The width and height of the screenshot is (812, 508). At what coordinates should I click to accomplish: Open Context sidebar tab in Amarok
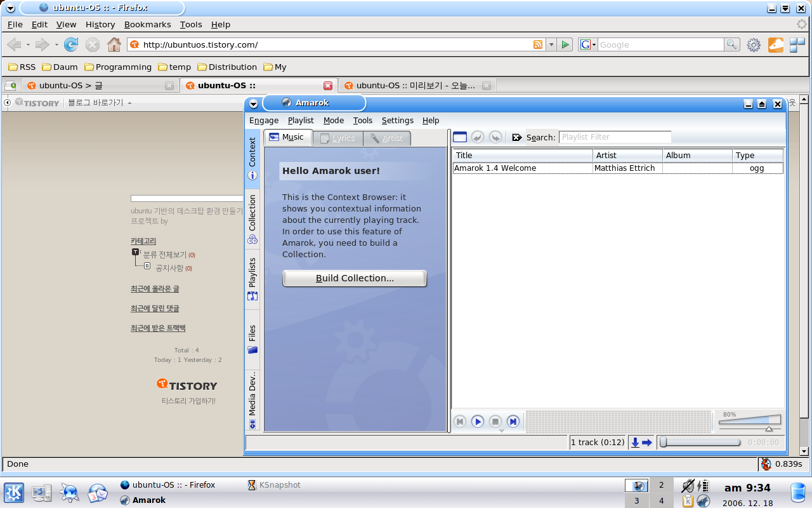[252, 159]
